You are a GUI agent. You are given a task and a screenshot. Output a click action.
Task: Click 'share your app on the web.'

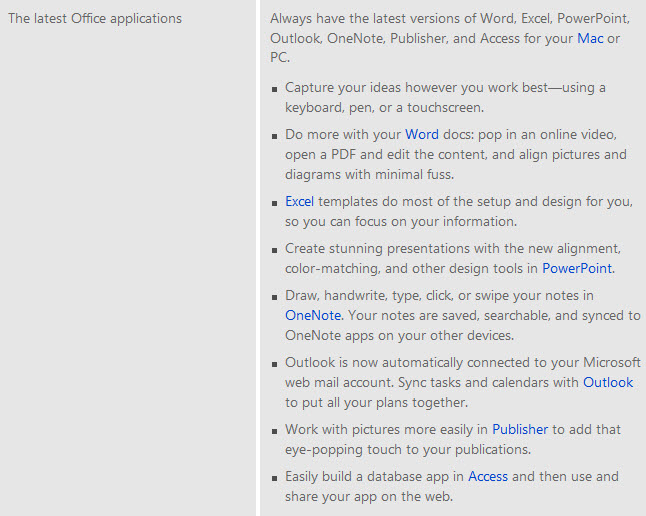[369, 497]
